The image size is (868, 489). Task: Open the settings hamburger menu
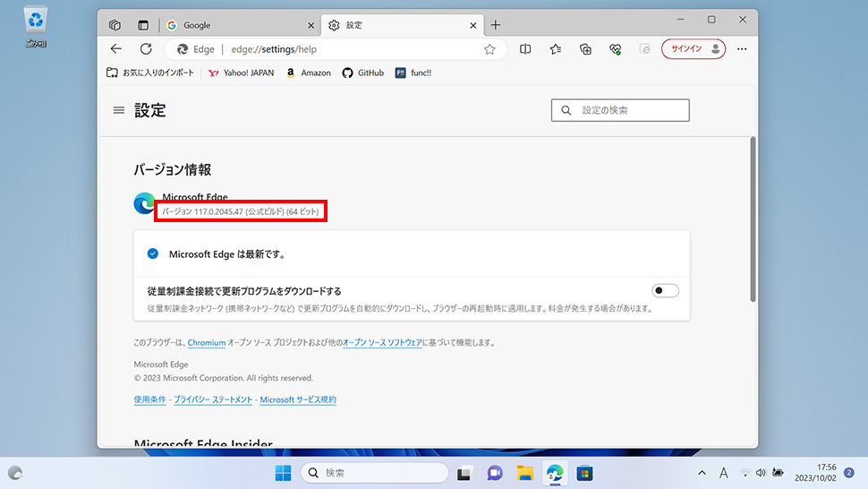[118, 110]
